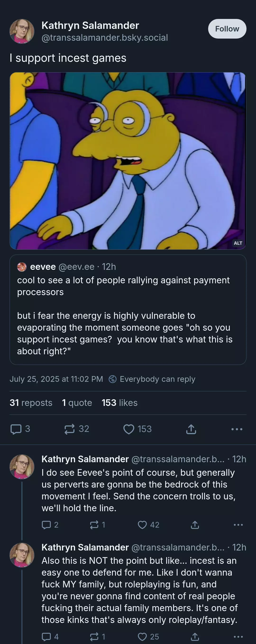Viewport: 256px width, 644px height.
Task: Open three-dot menu on first reply
Action: [x=238, y=525]
